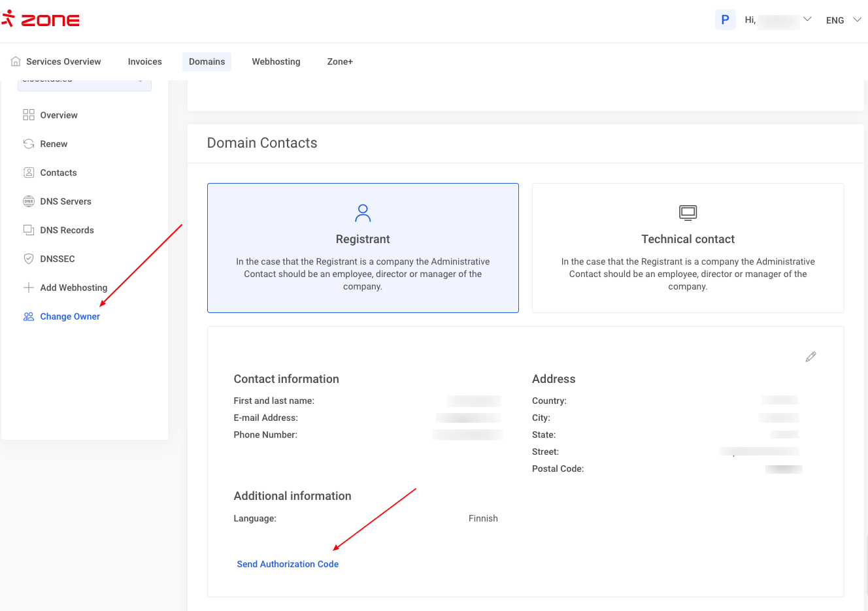Open the domain selector dropdown in sidebar
Viewport: 868px width, 611px height.
(x=84, y=83)
